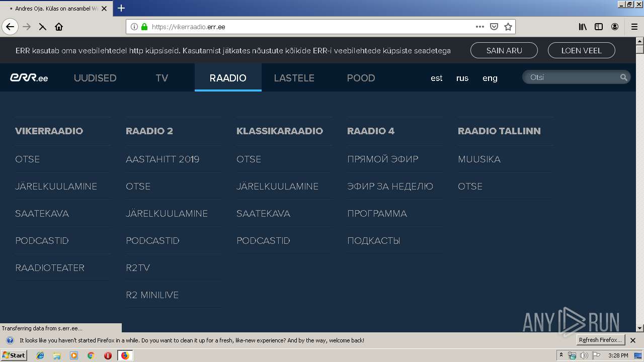Open VIKERRAADIO heading link
This screenshot has height=362, width=644.
coord(49,131)
